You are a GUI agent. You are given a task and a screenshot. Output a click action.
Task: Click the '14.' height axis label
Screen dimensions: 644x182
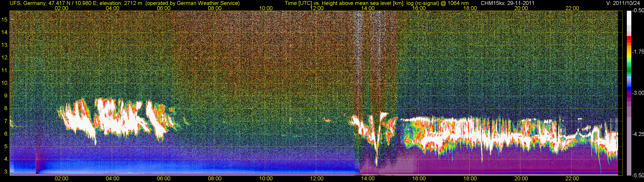[x=5, y=32]
